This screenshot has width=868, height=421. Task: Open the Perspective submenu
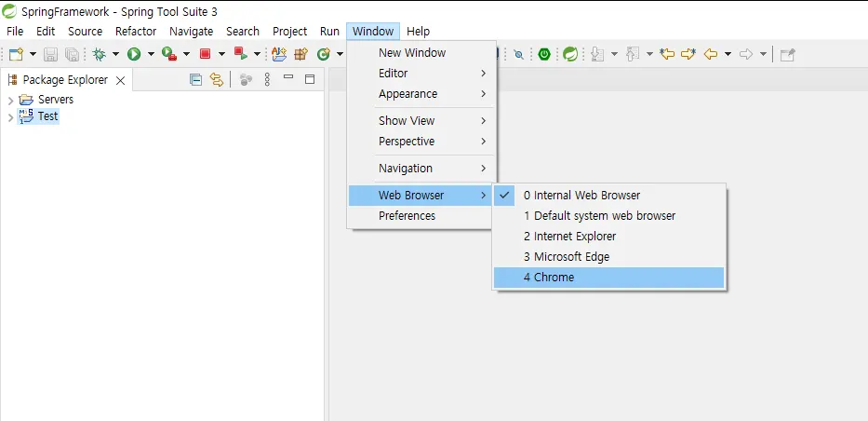tap(421, 142)
